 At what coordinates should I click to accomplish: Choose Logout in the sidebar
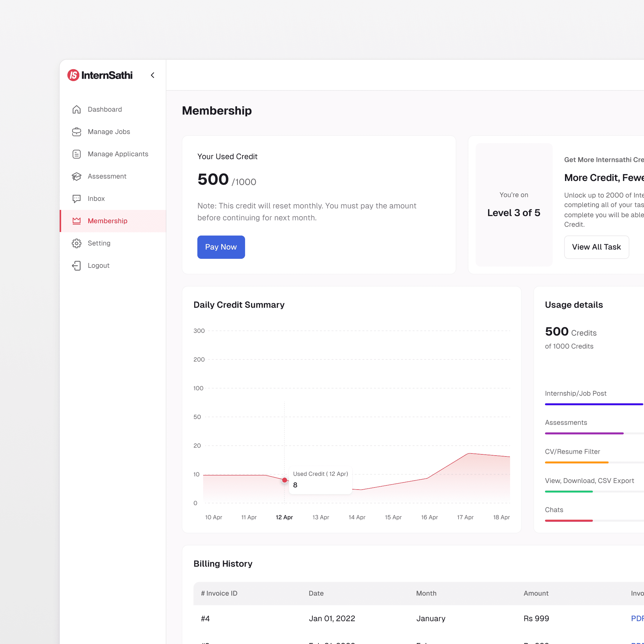113,266
